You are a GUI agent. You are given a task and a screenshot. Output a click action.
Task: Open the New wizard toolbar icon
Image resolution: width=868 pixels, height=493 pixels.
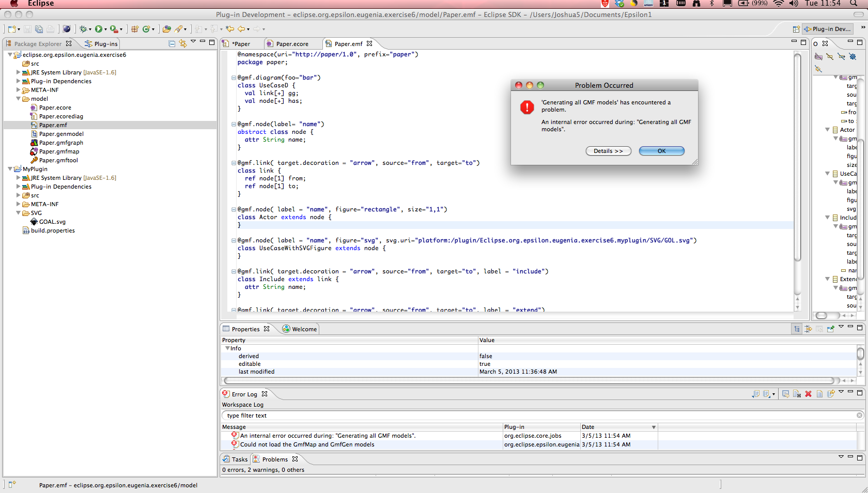tap(12, 29)
